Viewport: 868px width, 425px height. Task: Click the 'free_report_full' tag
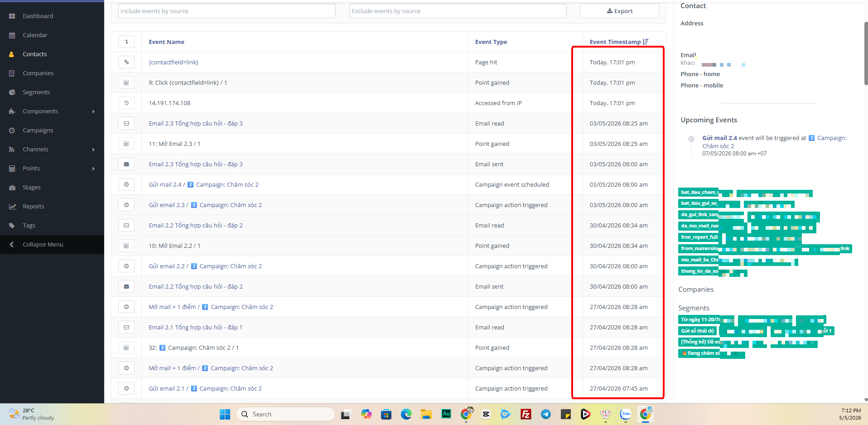(699, 237)
